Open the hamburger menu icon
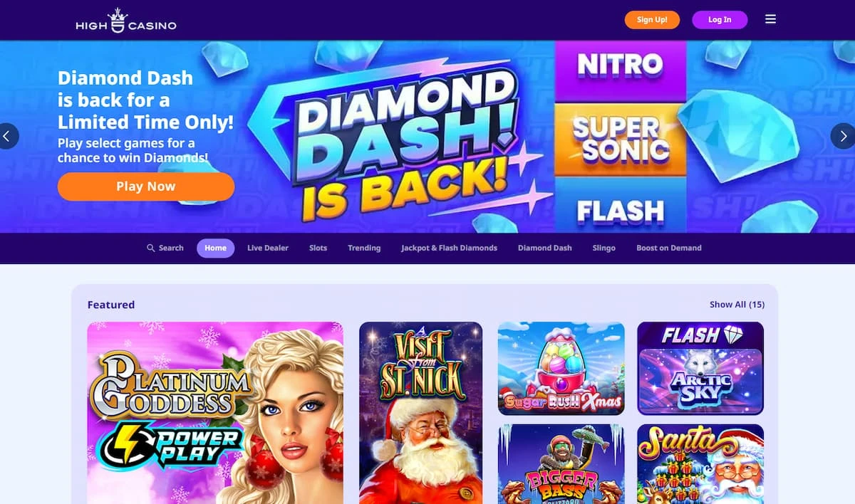This screenshot has width=855, height=504. click(770, 19)
